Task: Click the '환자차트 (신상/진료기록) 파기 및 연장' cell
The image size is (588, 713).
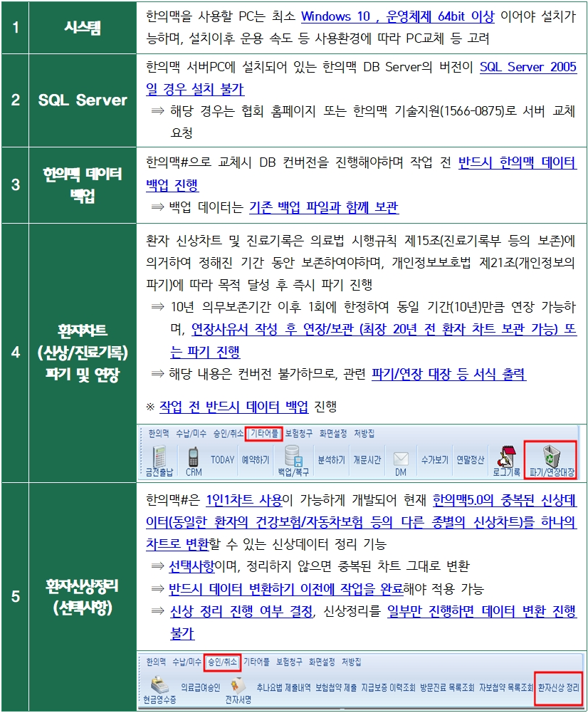Action: point(83,353)
